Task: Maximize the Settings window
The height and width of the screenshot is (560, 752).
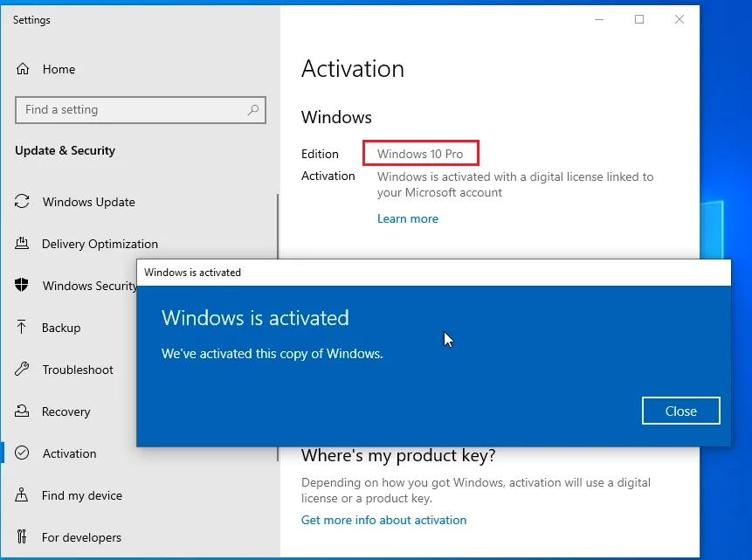Action: point(638,19)
